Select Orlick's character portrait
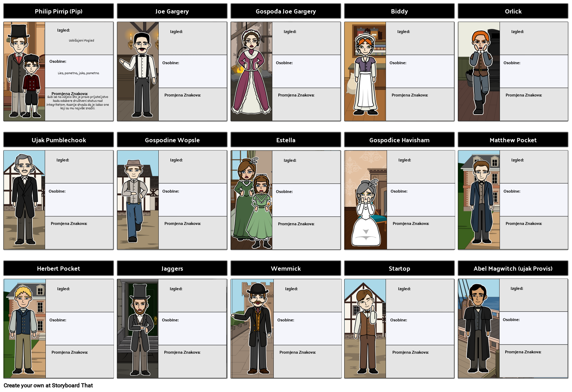The width and height of the screenshot is (572, 392). coord(479,71)
